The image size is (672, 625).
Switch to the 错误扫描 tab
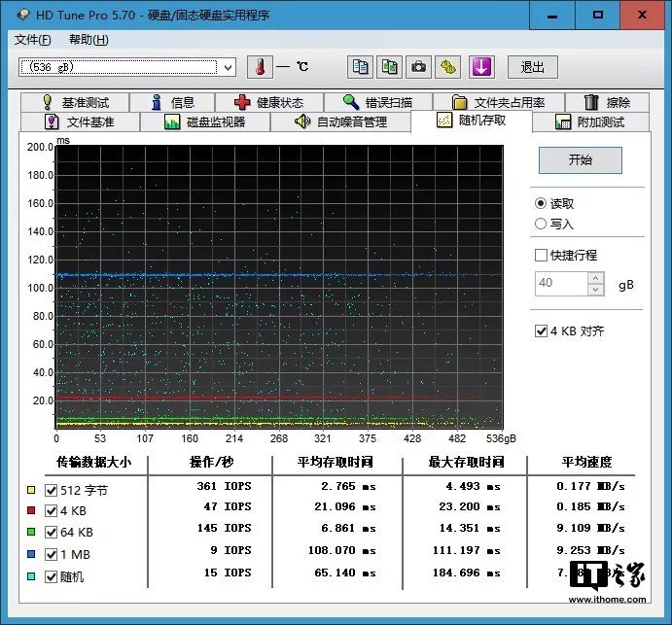coord(377,102)
